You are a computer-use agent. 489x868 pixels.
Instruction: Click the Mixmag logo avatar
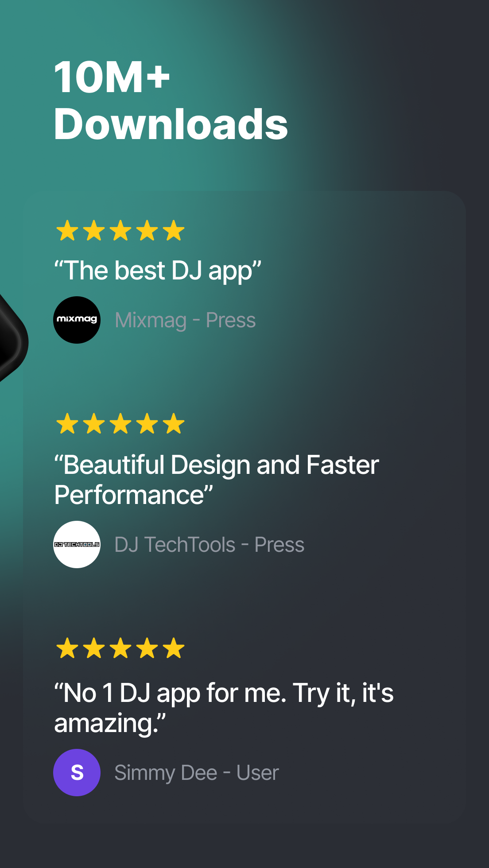pyautogui.click(x=77, y=320)
